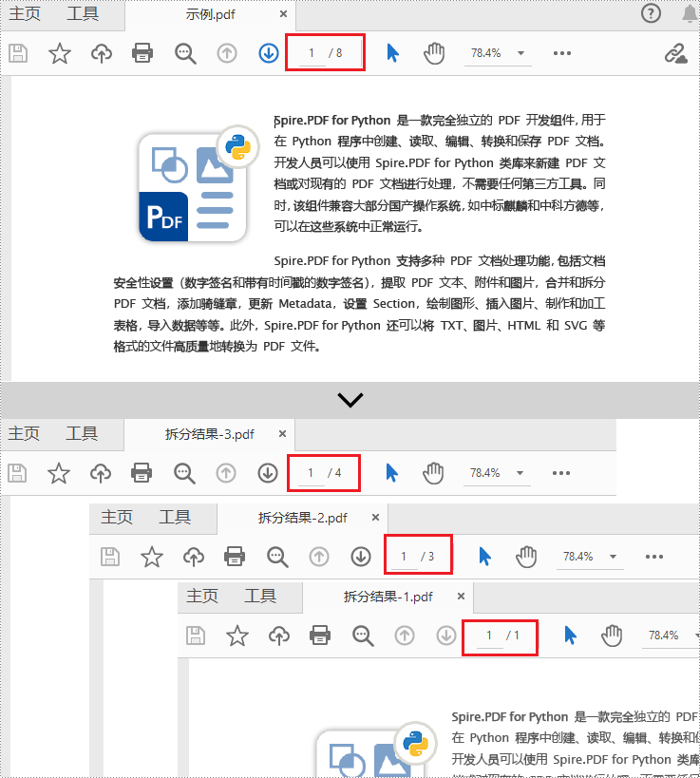Upload 示例.pdf using the cloud icon
Image resolution: width=700 pixels, height=778 pixels.
click(102, 53)
